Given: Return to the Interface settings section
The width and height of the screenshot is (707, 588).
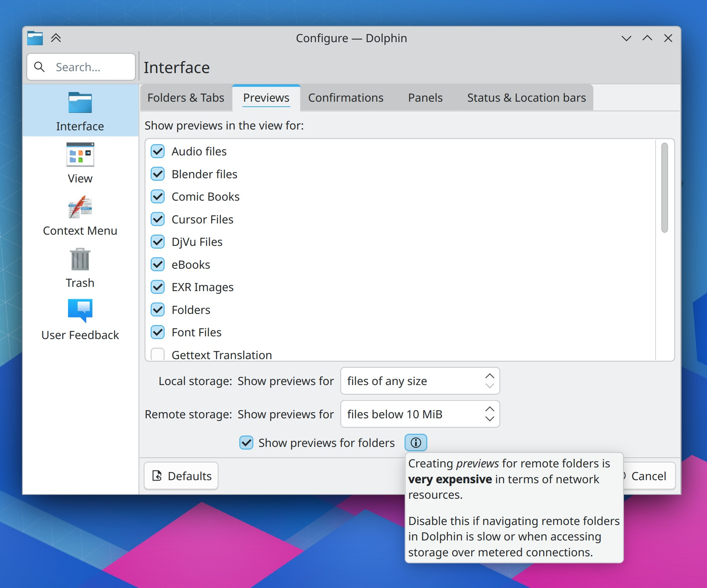Looking at the screenshot, I should coord(80,110).
